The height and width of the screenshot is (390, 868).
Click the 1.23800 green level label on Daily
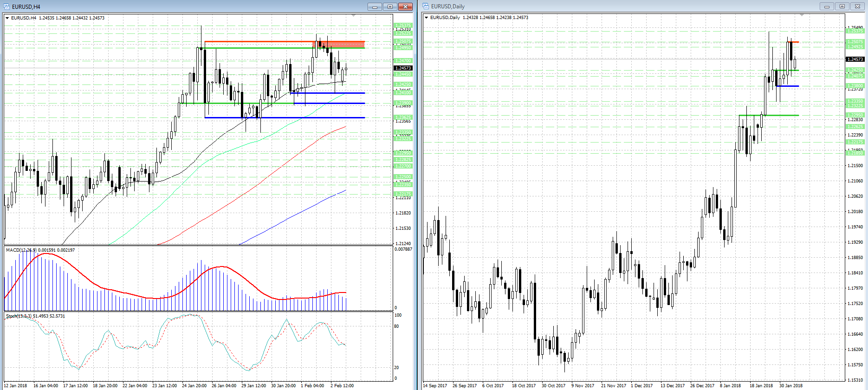click(855, 86)
